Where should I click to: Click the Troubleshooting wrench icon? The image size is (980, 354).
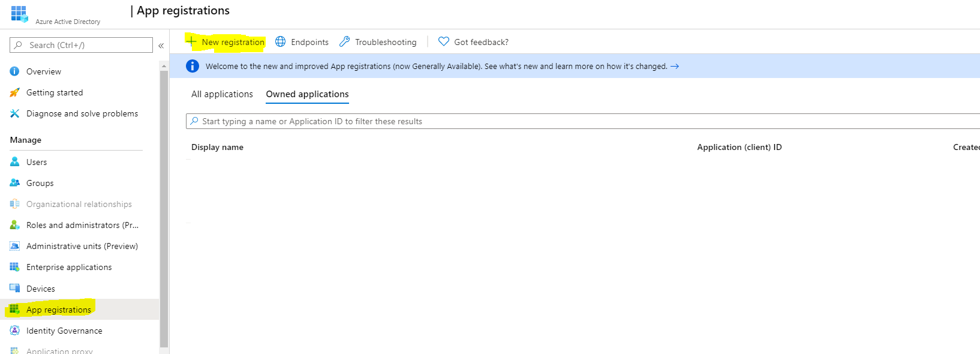pyautogui.click(x=344, y=41)
